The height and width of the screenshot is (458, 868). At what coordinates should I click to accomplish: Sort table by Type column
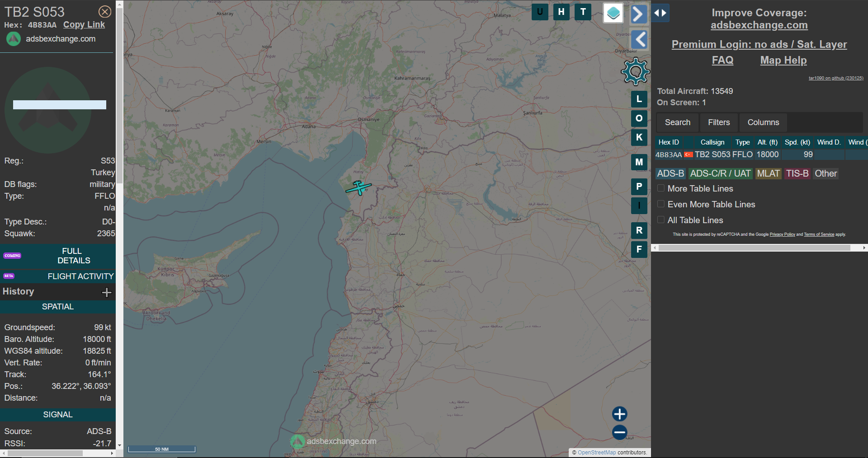(742, 142)
